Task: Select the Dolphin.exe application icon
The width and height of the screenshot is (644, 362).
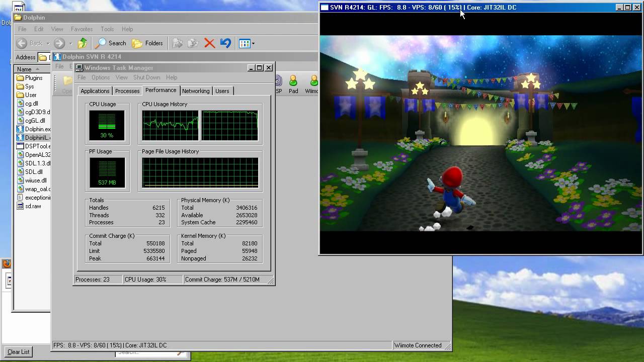Action: 20,129
